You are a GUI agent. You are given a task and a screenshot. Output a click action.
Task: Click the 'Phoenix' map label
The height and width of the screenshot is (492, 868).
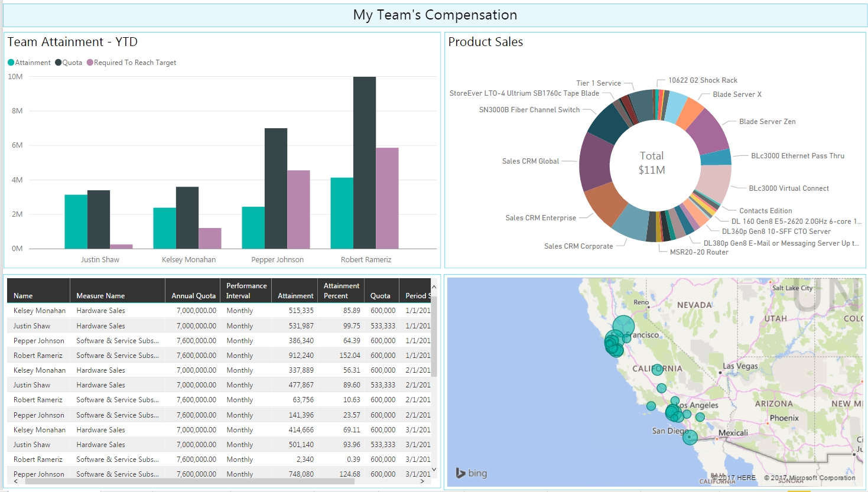click(x=784, y=418)
